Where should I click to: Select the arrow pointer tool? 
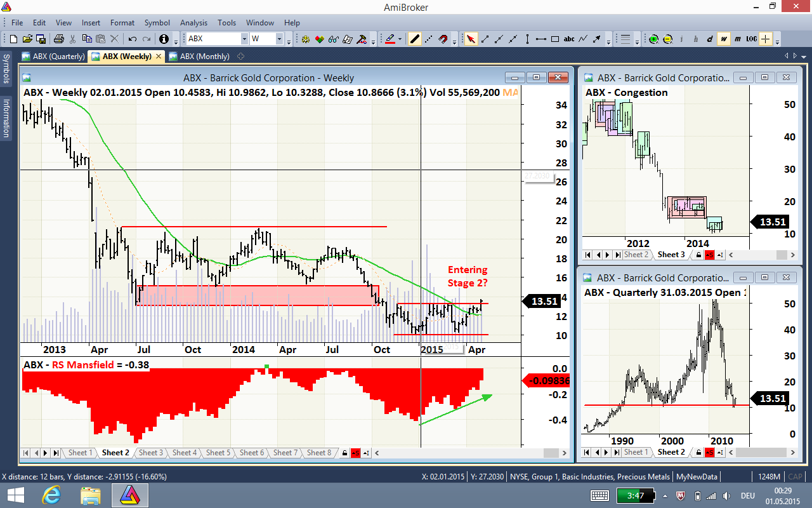471,39
